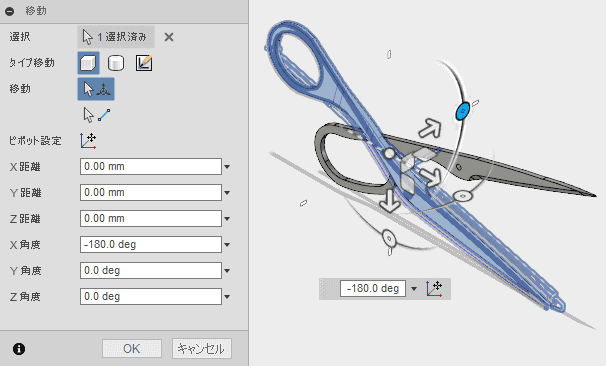Open the floating angle field dropdown arrow
The image size is (606, 366).
(x=414, y=289)
